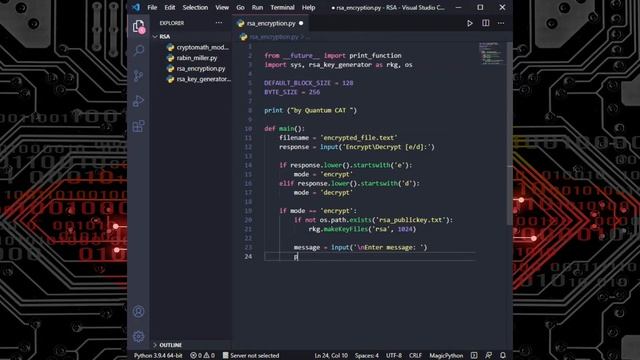Screen dimensions: 640x360
Task: Click rsa_encryption.py in breadcrumb
Action: [274, 37]
